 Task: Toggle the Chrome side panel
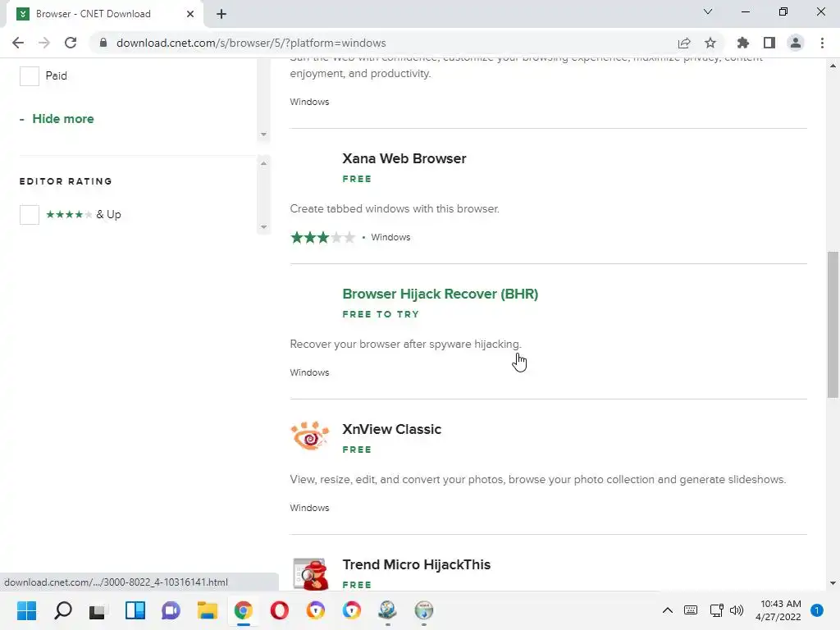pyautogui.click(x=769, y=43)
